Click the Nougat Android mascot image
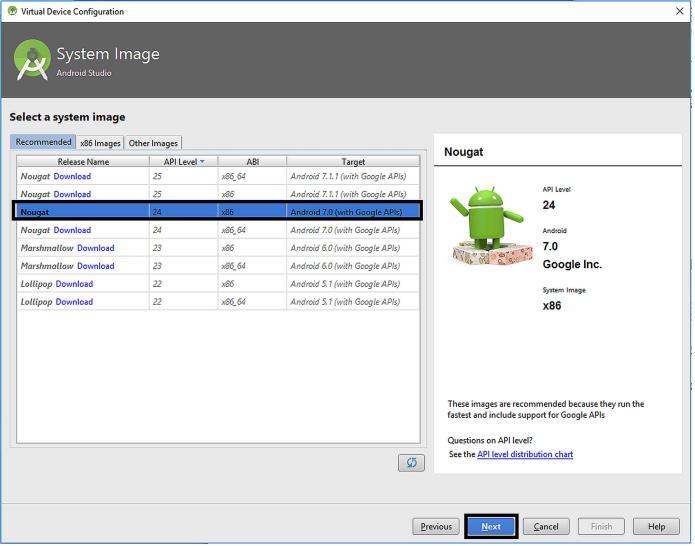Screen dimensions: 695x546 [491, 225]
